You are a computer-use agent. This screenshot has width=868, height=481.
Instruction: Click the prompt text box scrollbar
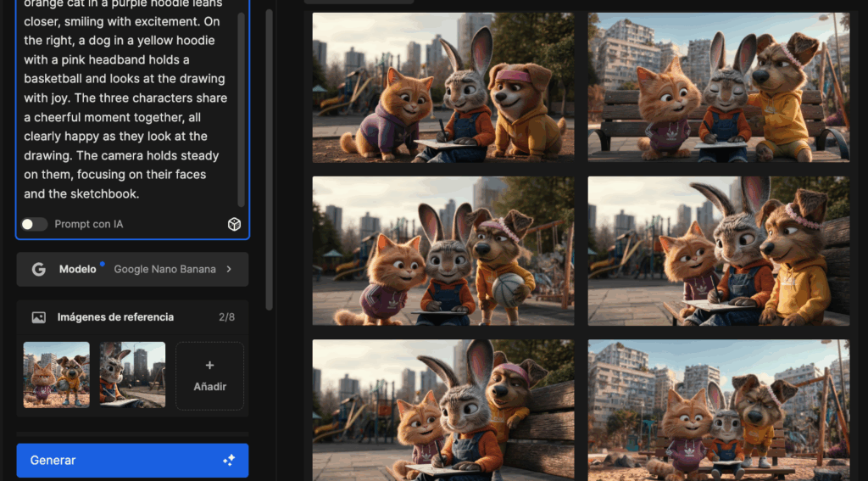point(241,102)
